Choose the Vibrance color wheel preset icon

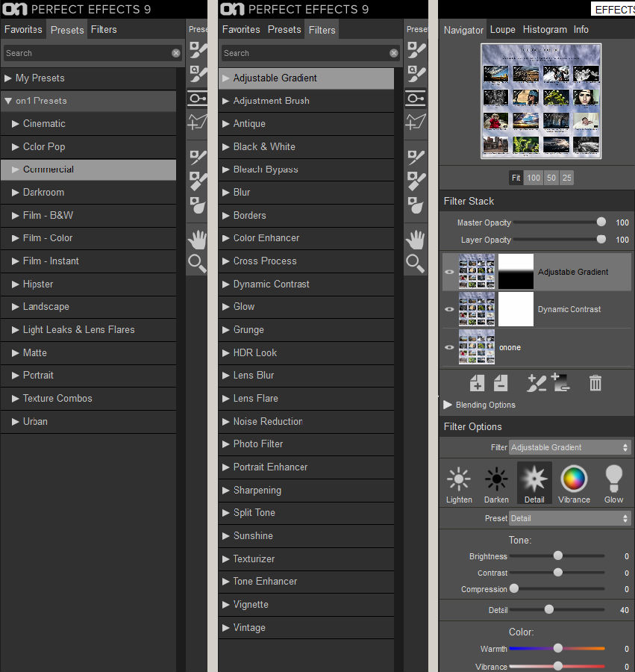[x=574, y=483]
